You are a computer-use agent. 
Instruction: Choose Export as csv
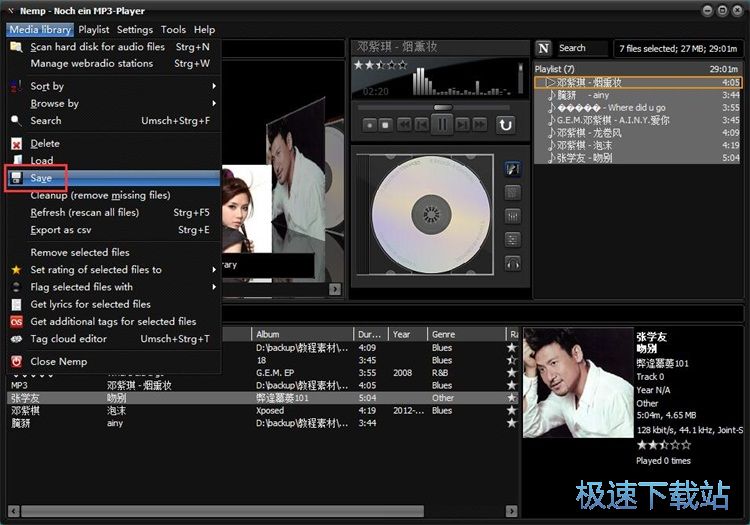[x=113, y=230]
